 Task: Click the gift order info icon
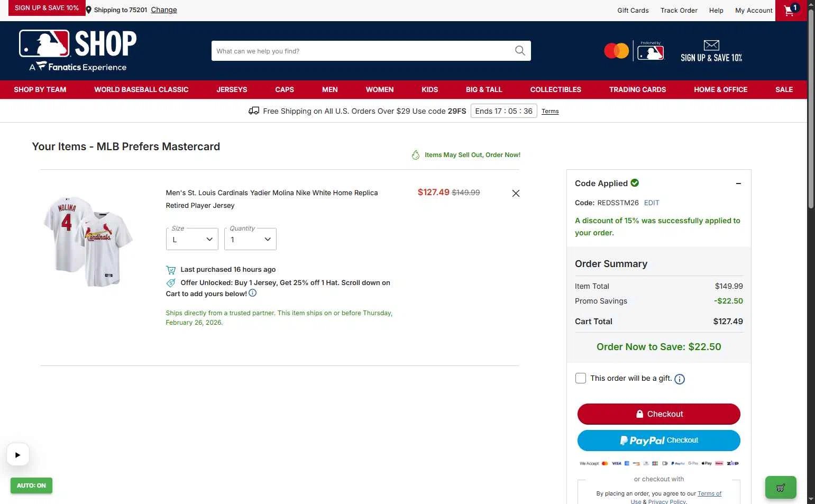tap(680, 379)
